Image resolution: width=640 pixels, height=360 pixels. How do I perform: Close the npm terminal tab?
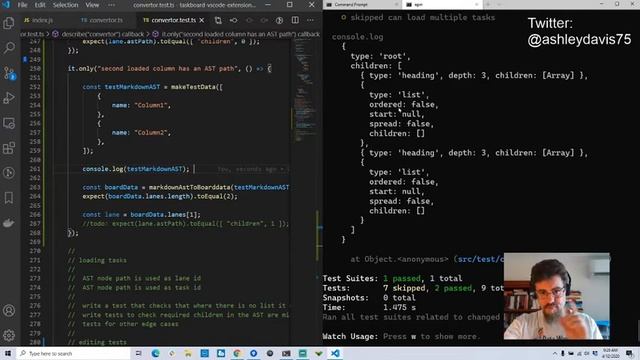point(476,4)
